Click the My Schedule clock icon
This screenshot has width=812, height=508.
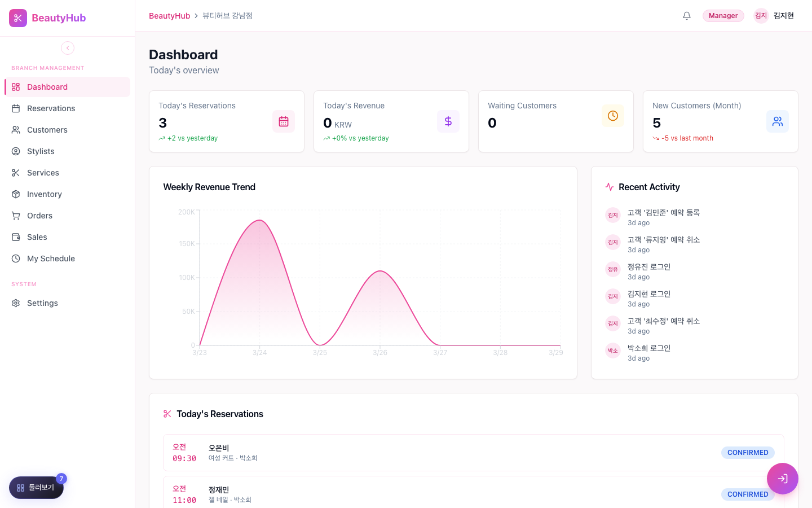pos(16,259)
